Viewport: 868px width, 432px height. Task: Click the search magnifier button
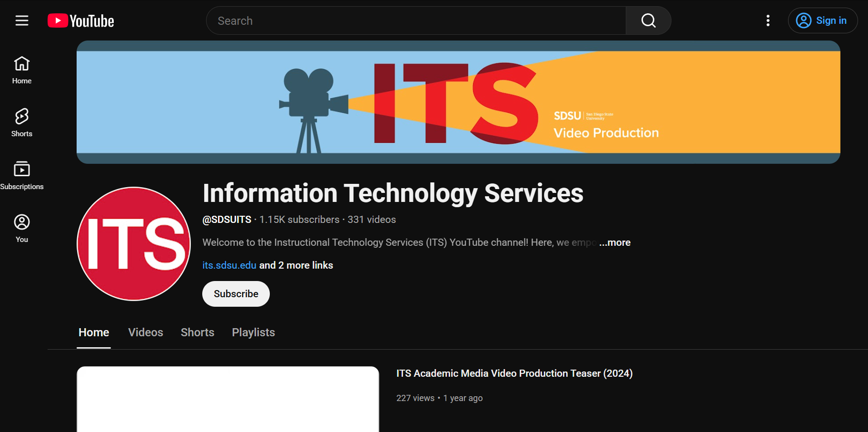tap(648, 20)
